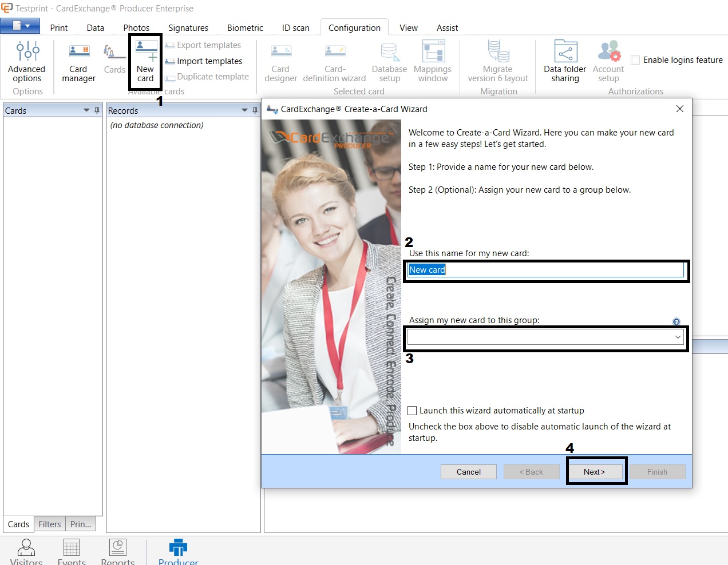This screenshot has width=728, height=565.
Task: Pin the Records panel
Action: [x=255, y=110]
